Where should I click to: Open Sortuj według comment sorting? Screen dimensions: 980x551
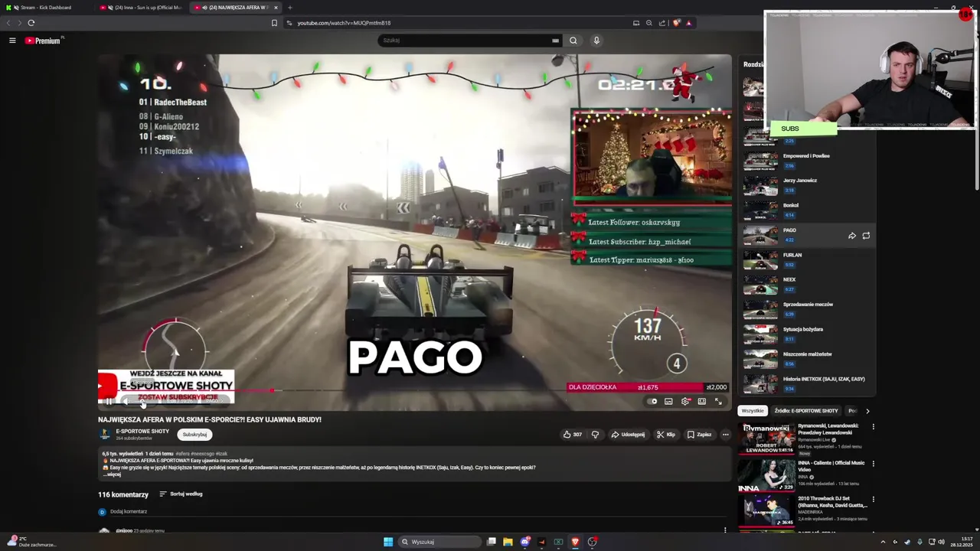[x=181, y=494]
